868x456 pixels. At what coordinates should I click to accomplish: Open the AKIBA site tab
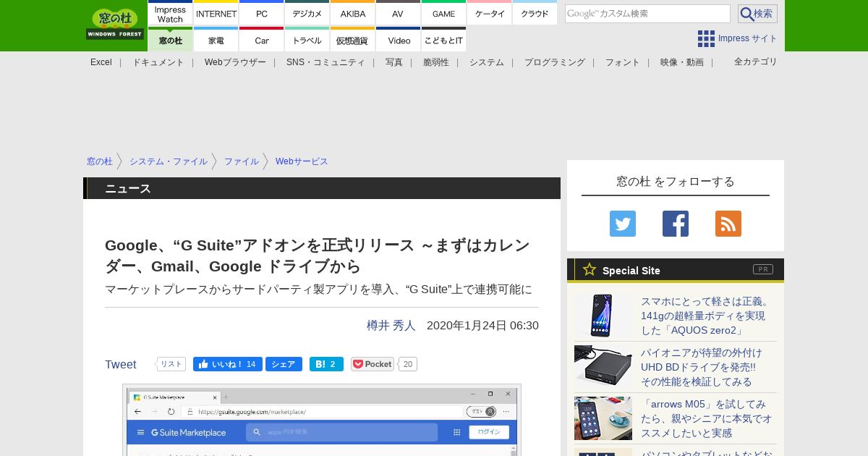(x=352, y=13)
